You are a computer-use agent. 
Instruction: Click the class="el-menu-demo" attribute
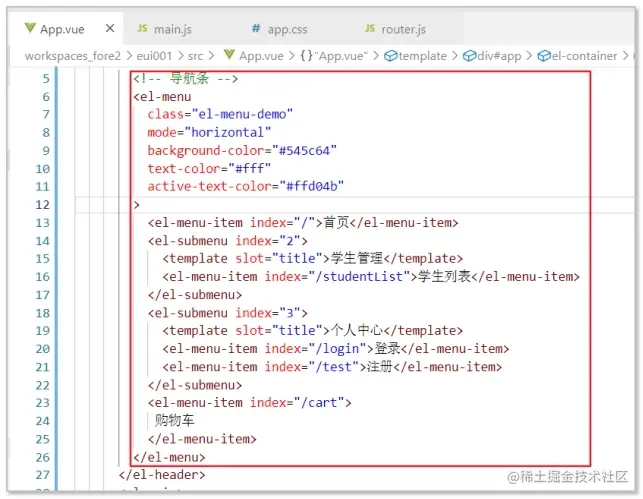click(x=220, y=114)
